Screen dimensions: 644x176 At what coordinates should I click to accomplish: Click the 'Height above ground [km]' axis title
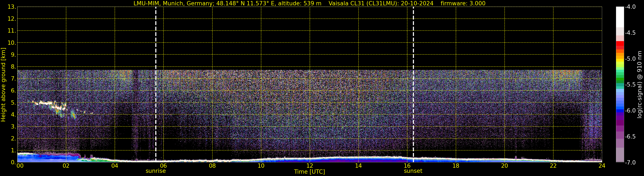(x=3, y=85)
